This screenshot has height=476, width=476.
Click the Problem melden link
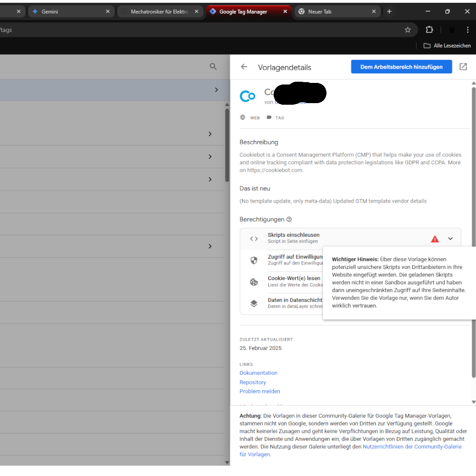[260, 391]
